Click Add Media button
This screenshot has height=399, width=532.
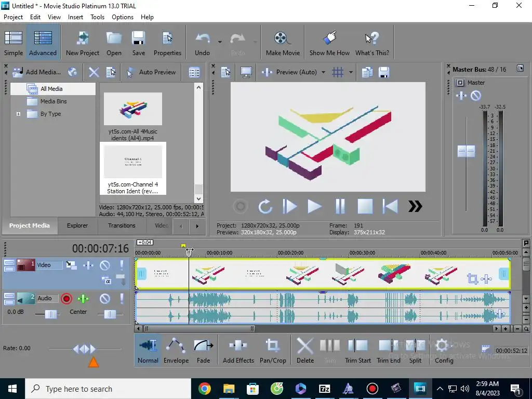(x=37, y=72)
